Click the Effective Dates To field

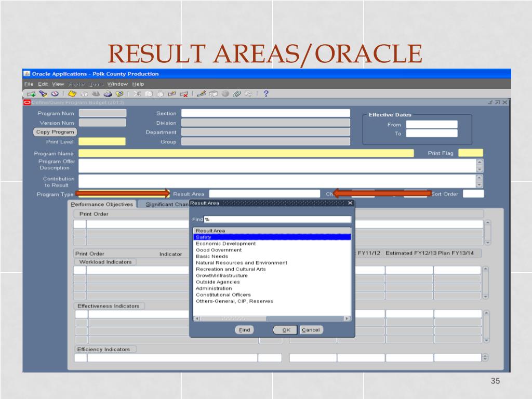432,134
